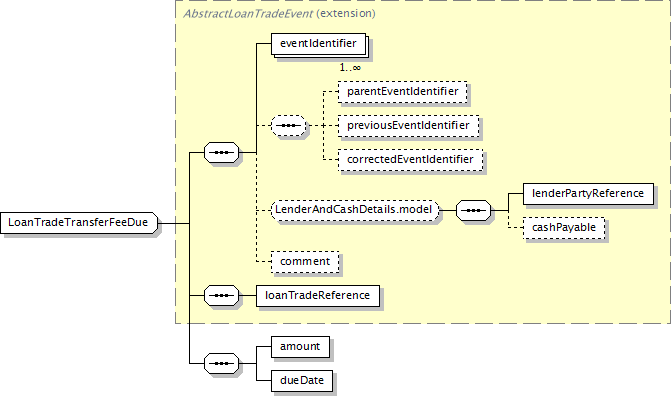Select the amount element box
The width and height of the screenshot is (671, 397).
pos(300,347)
